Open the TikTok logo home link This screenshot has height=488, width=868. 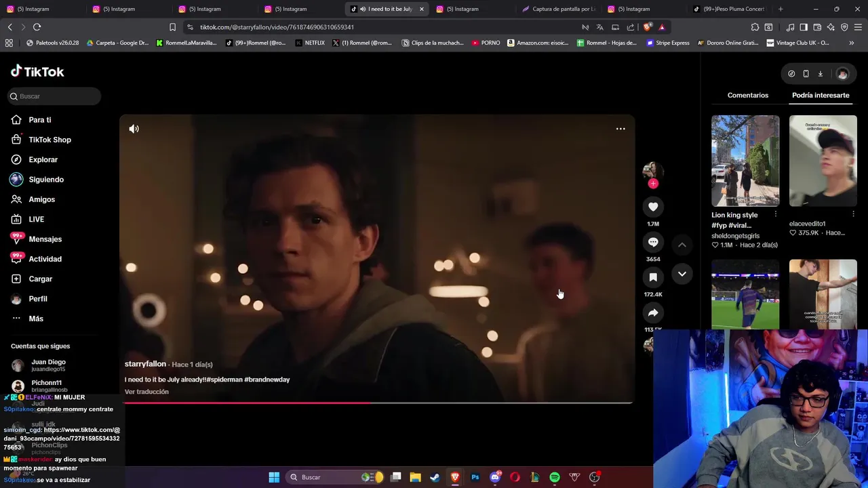[37, 72]
